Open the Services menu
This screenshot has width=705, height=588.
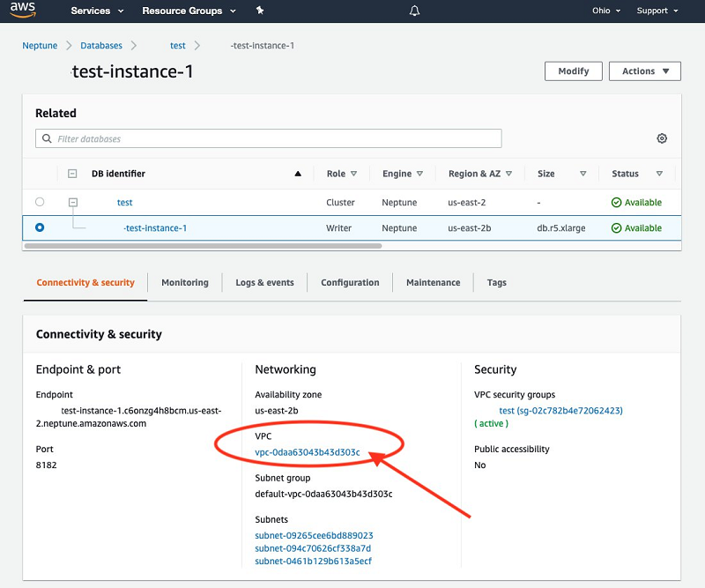coord(97,11)
